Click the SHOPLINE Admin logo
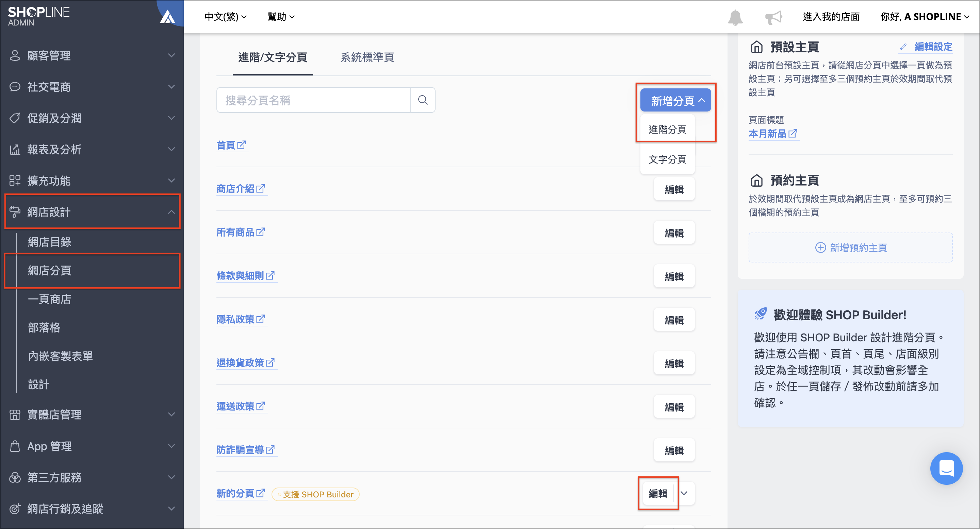This screenshot has height=529, width=980. point(38,16)
